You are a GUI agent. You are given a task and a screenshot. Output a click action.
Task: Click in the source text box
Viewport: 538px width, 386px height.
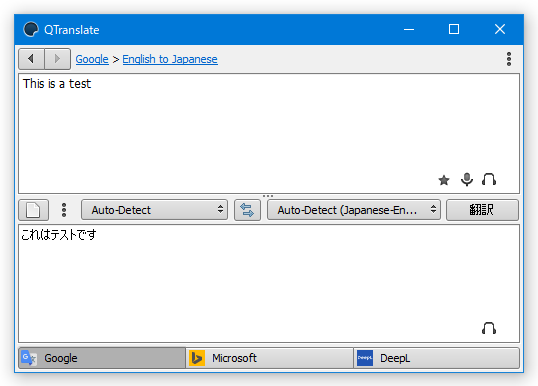269,133
